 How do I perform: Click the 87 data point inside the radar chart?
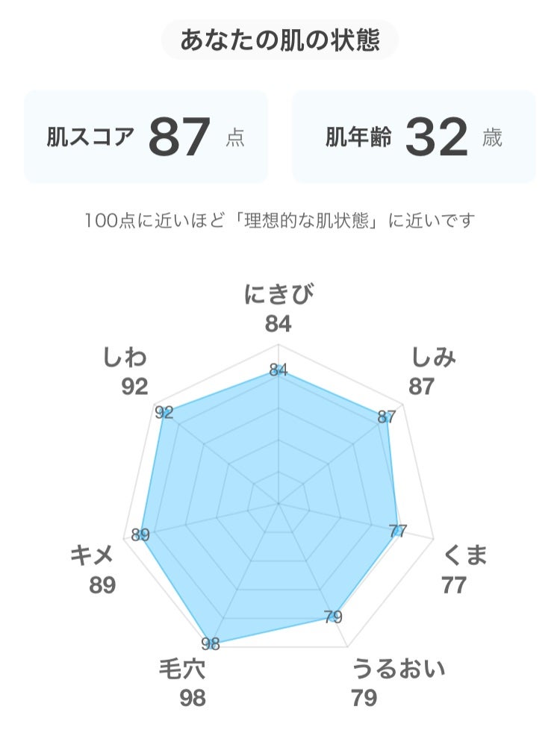[386, 417]
